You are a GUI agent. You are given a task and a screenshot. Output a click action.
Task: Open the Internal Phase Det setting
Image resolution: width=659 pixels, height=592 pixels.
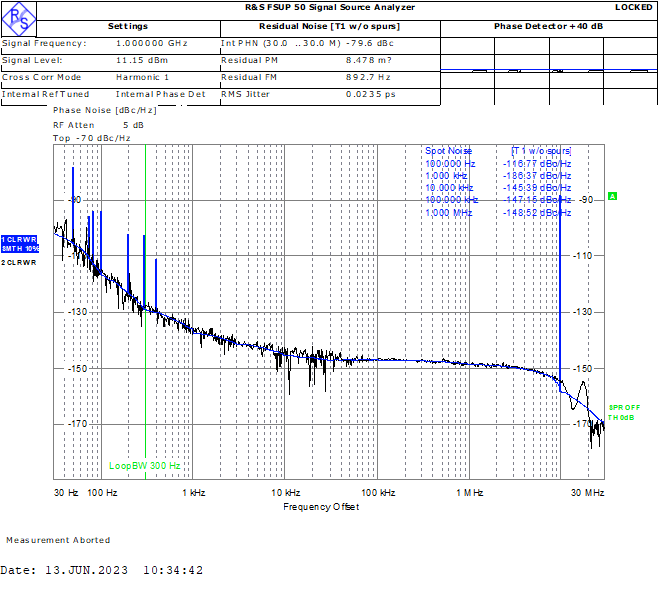tap(167, 94)
